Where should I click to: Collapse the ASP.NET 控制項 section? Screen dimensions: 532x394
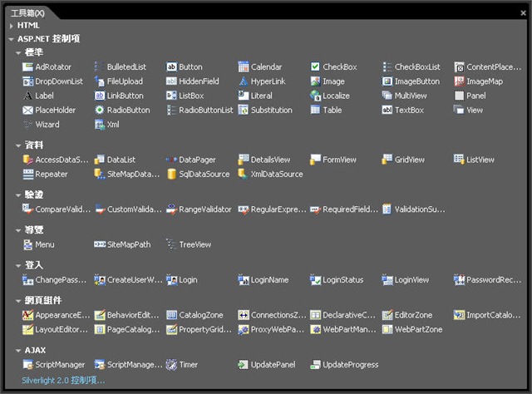tap(11, 39)
